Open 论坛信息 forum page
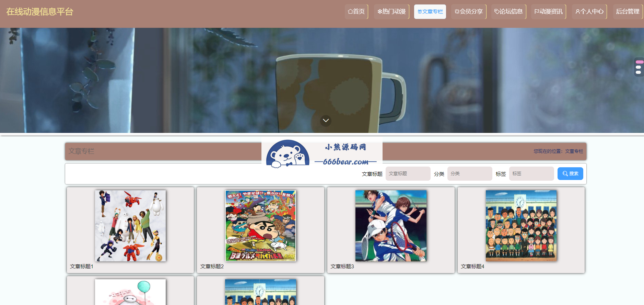Screen dimensions: 644x305 [x=508, y=12]
